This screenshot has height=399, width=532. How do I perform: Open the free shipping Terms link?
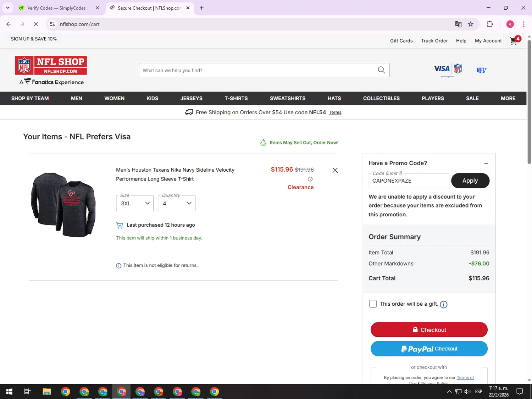click(x=335, y=112)
